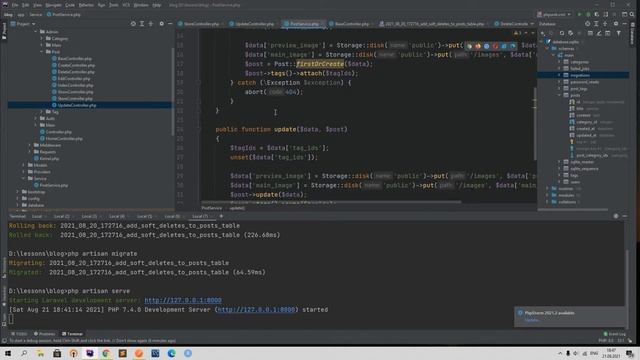This screenshot has width=640, height=360.
Task: Open in Firefox browser icon in editor
Action: click(478, 46)
